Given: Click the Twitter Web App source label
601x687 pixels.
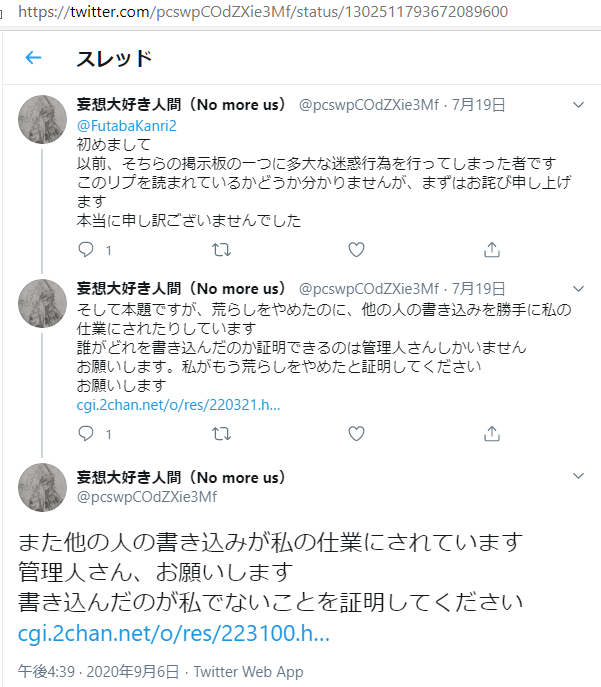Looking at the screenshot, I should (x=248, y=671).
